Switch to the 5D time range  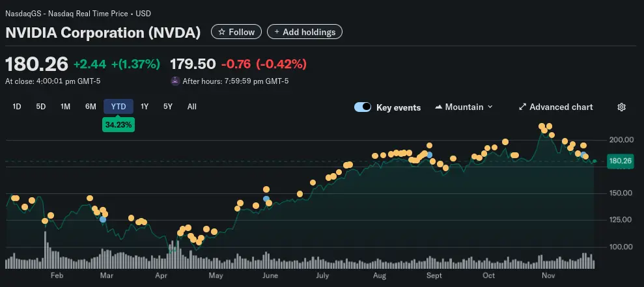click(x=41, y=107)
